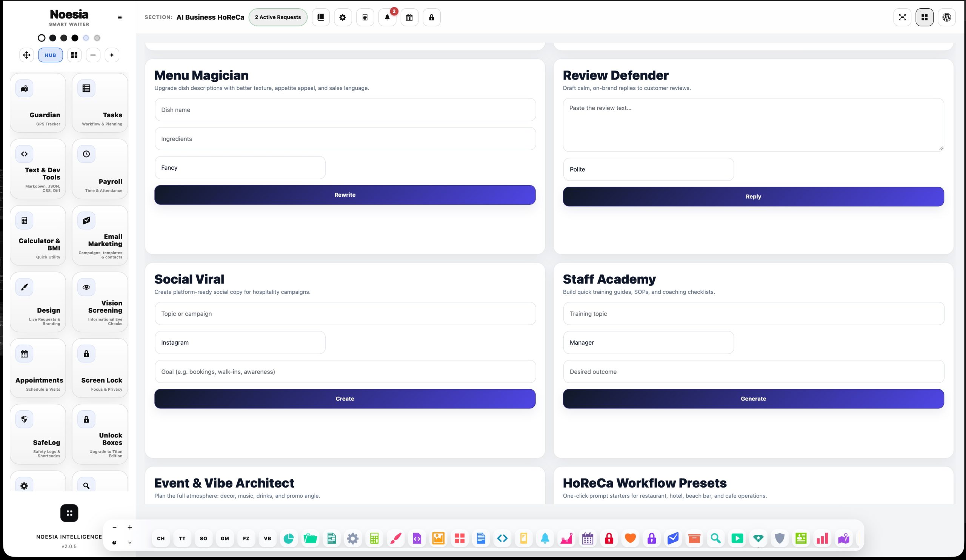Open the Fancy style dropdown
Viewport: 966px width, 560px height.
click(240, 168)
